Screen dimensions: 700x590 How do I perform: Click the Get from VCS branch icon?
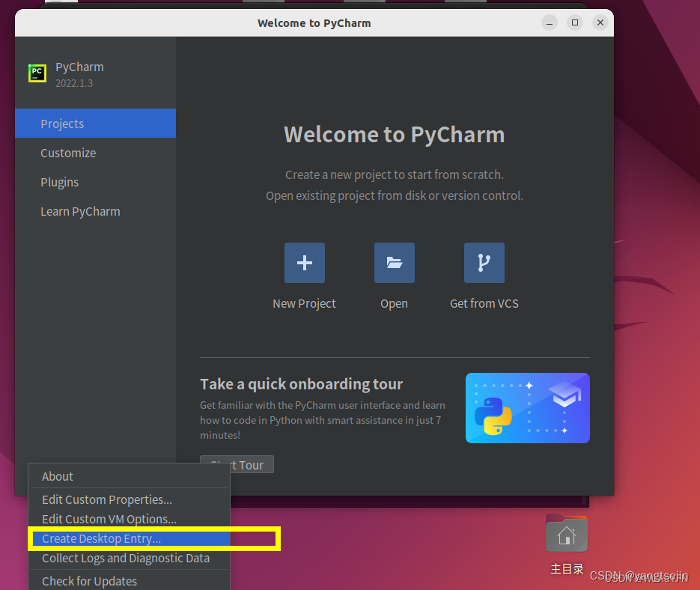click(484, 263)
